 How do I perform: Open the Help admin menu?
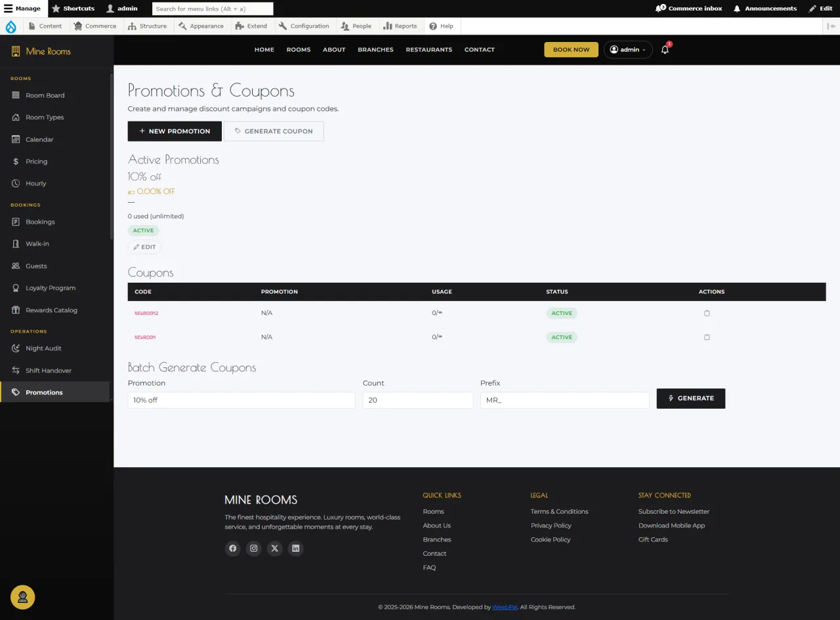coord(442,26)
